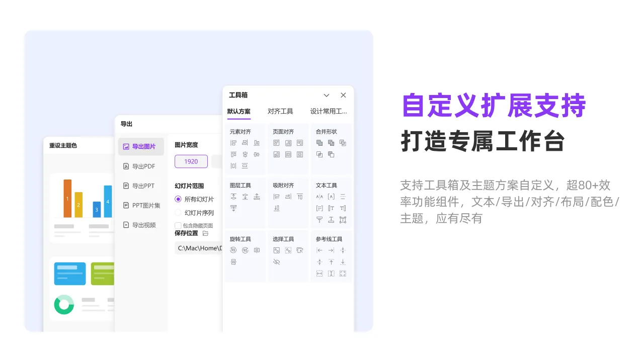Open the 设计常用工... tab
The height and width of the screenshot is (362, 644).
[x=329, y=112]
